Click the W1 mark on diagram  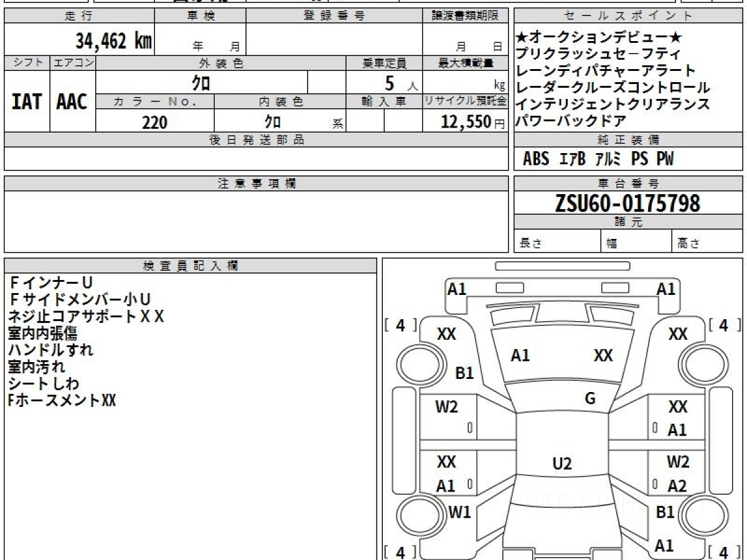(x=459, y=513)
